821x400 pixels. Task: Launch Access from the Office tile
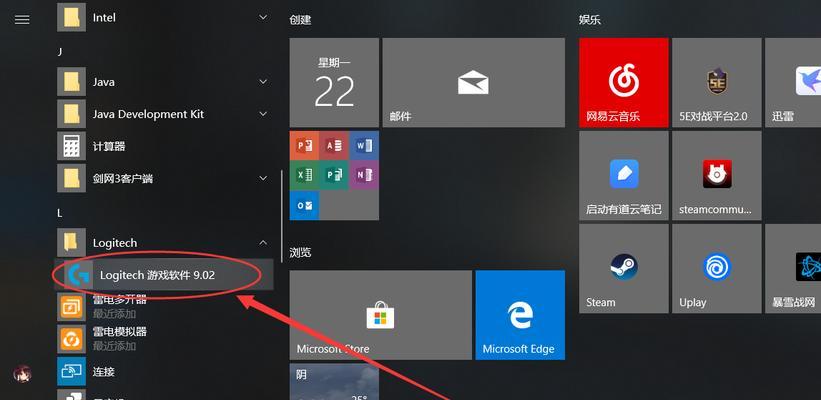pyautogui.click(x=334, y=145)
